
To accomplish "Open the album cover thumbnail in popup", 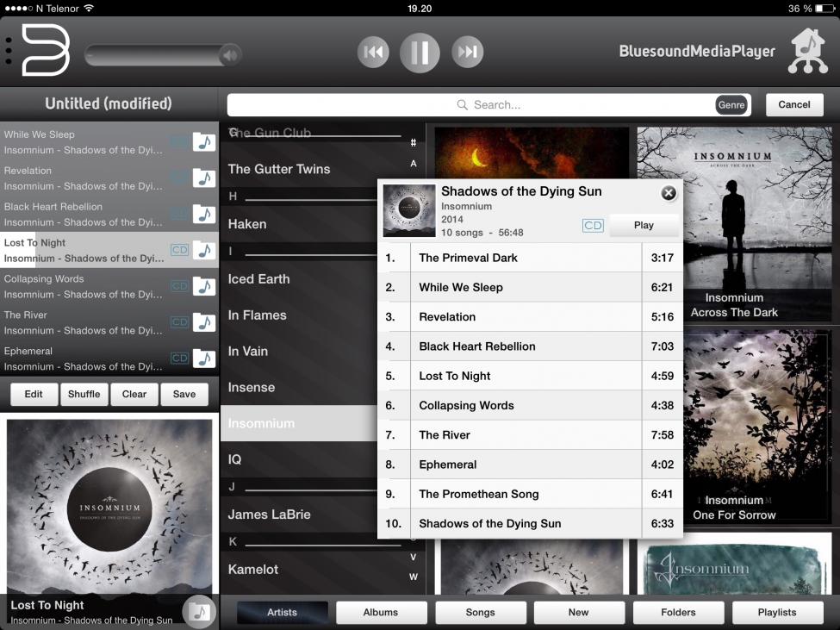I will click(408, 210).
